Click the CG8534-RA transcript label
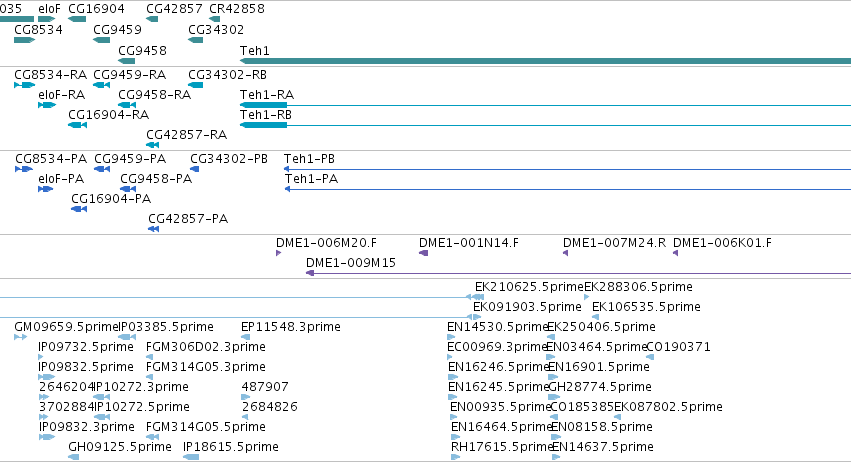Image resolution: width=851 pixels, height=462 pixels. [50, 75]
